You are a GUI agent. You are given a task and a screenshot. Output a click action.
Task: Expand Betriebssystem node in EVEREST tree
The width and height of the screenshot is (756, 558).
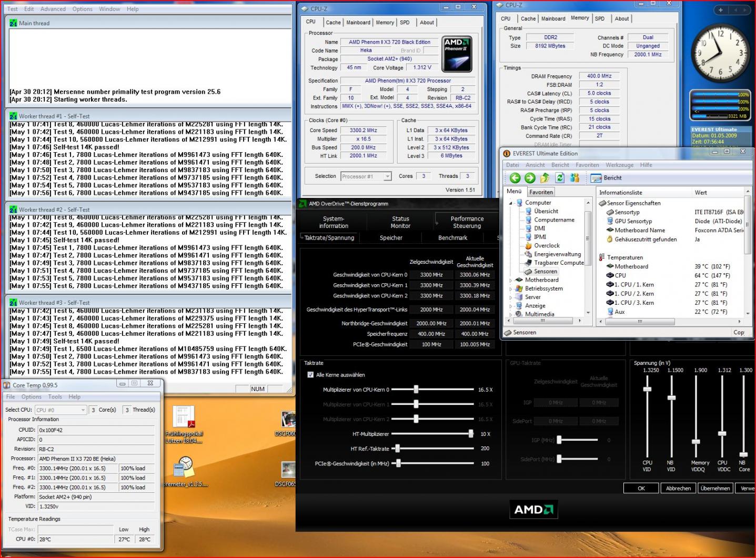tap(510, 288)
